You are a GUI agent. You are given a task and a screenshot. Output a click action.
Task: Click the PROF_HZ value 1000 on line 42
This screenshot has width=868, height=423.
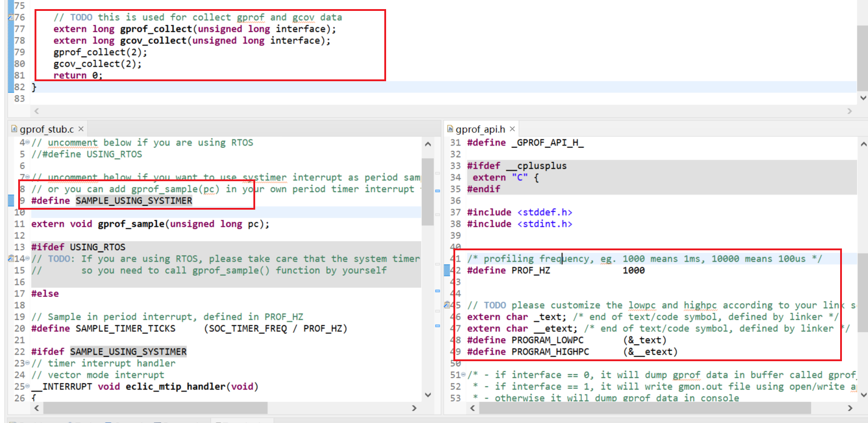(633, 270)
